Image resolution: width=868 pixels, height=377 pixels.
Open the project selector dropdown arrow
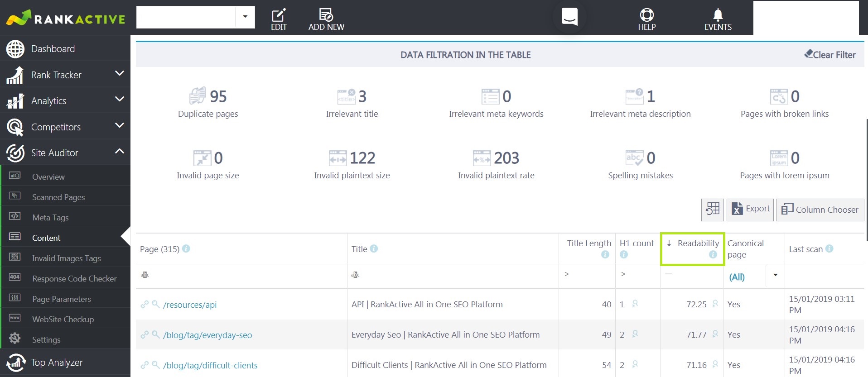click(x=245, y=17)
